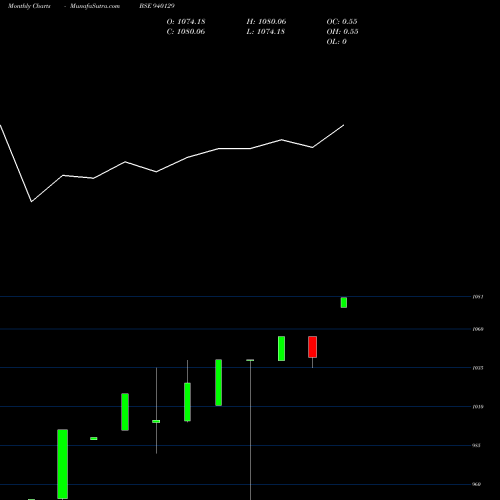Click the '985' price axis label

[477, 445]
